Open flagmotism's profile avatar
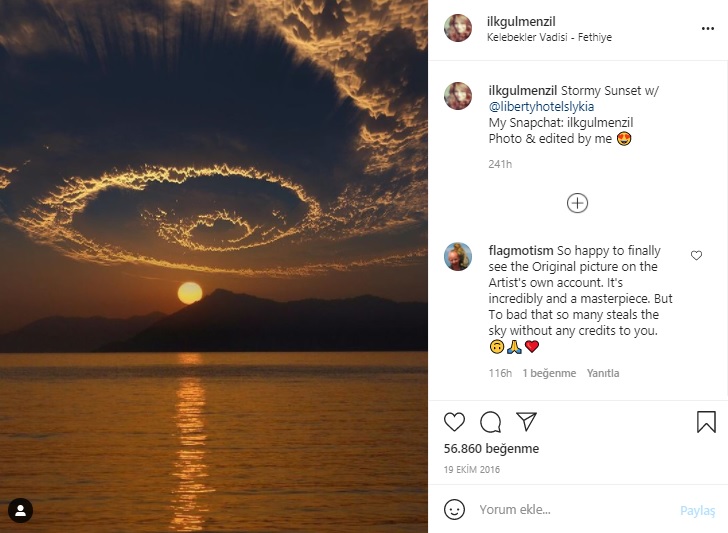 [458, 256]
